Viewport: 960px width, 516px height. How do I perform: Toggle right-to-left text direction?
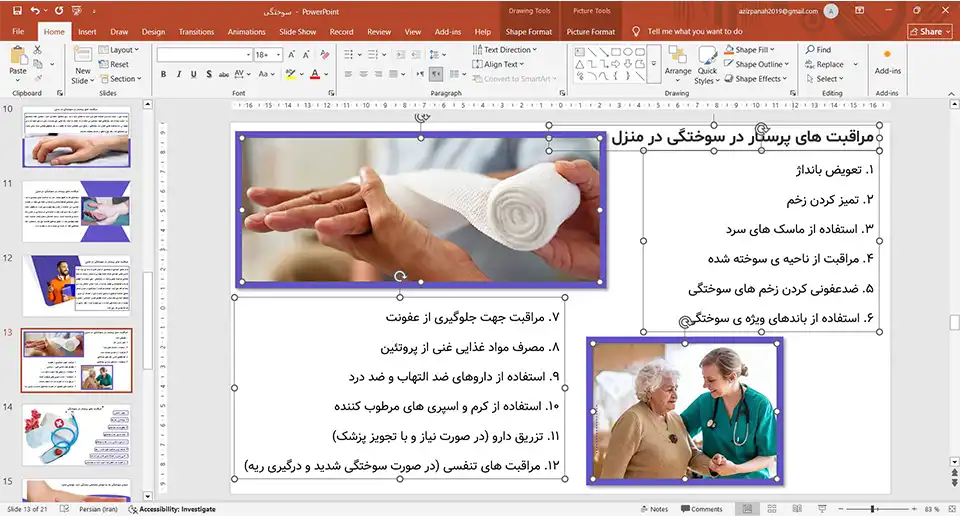436,74
